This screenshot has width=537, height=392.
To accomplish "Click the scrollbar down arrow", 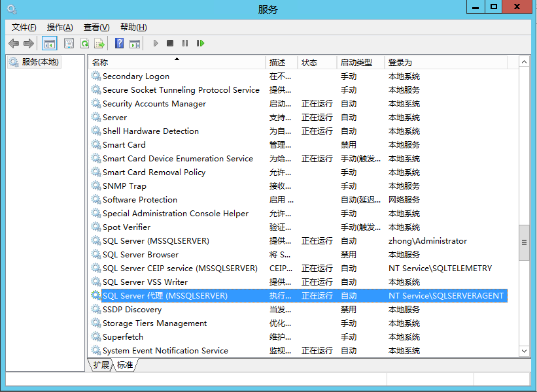I will [524, 350].
